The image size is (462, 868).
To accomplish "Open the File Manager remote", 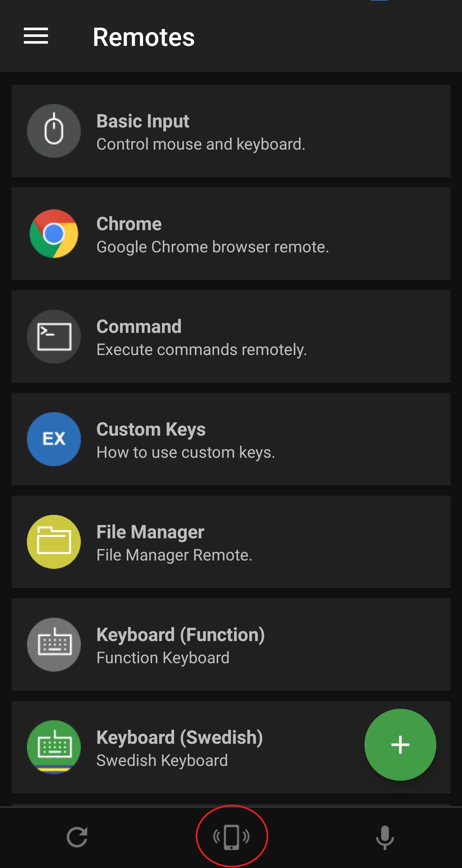I will coord(231,542).
